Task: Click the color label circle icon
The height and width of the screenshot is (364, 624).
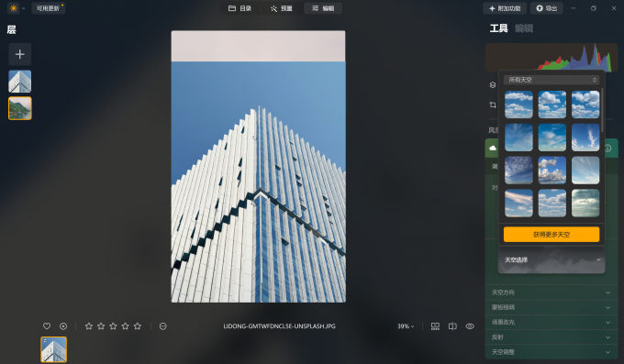Action: point(162,326)
